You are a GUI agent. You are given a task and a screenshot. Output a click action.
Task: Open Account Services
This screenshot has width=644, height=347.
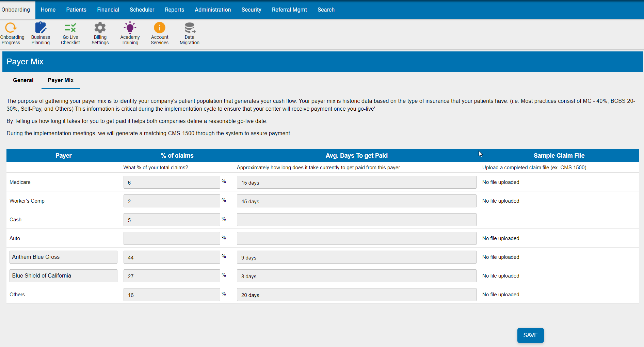[x=160, y=33]
